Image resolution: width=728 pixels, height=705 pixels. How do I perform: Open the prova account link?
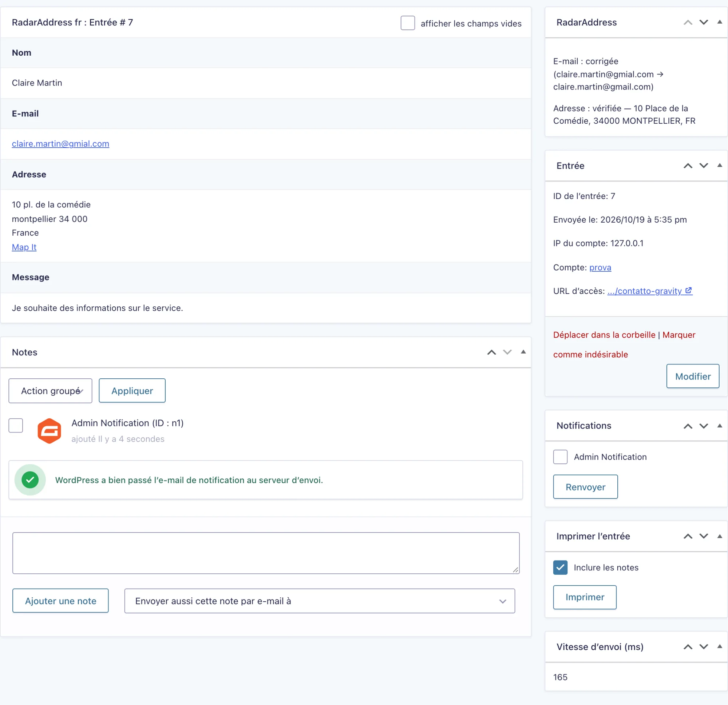pyautogui.click(x=600, y=267)
